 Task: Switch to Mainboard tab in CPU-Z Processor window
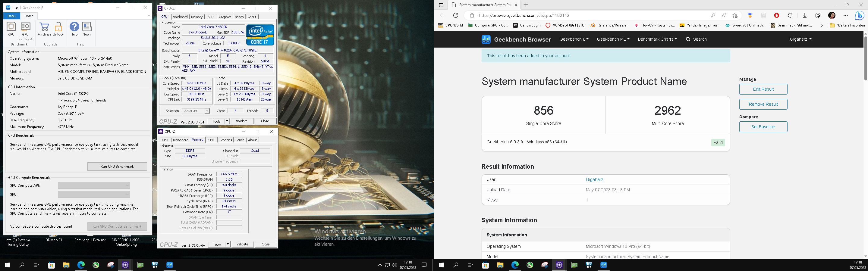180,17
